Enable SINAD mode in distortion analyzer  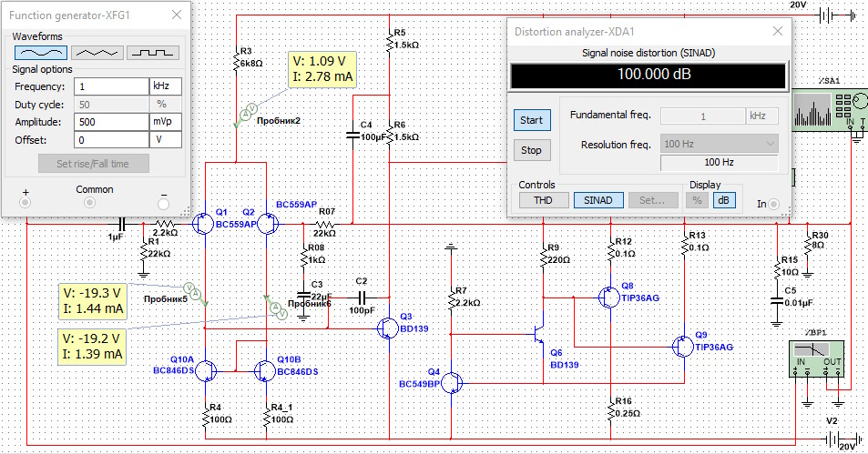click(x=597, y=200)
